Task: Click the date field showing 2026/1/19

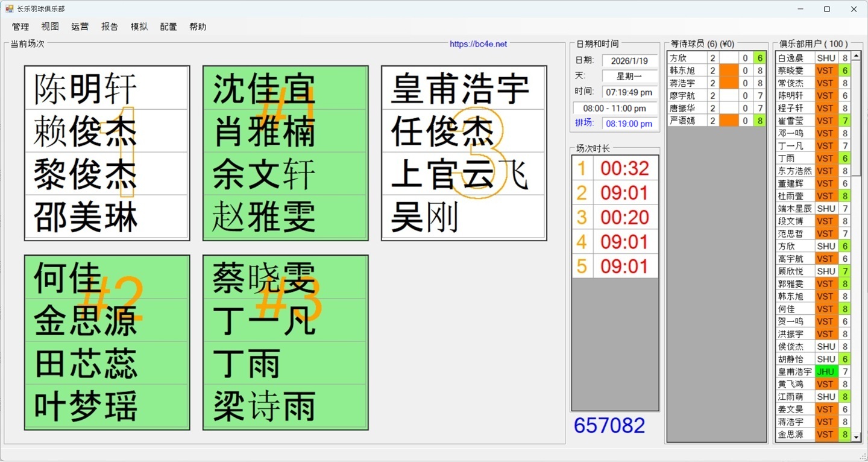Action: coord(629,60)
